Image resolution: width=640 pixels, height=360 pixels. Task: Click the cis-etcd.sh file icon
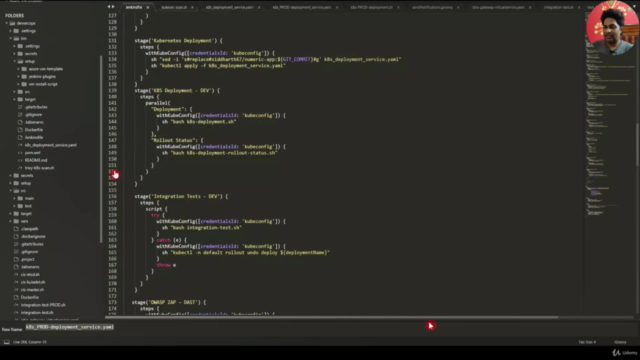[x=16, y=275]
